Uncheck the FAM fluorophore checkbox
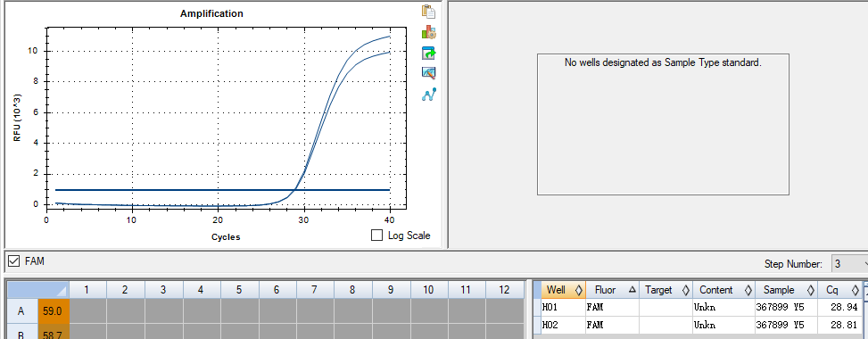 tap(14, 260)
